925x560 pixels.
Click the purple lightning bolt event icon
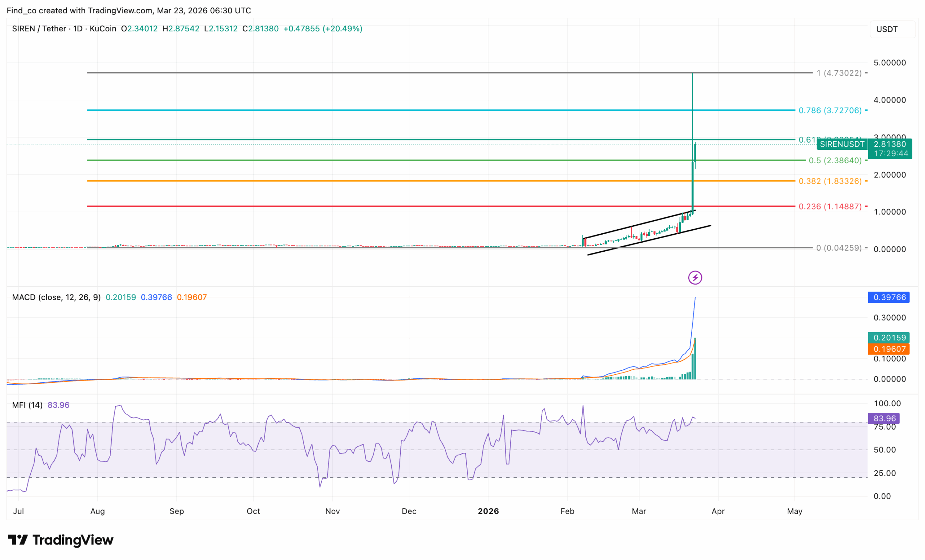point(695,278)
